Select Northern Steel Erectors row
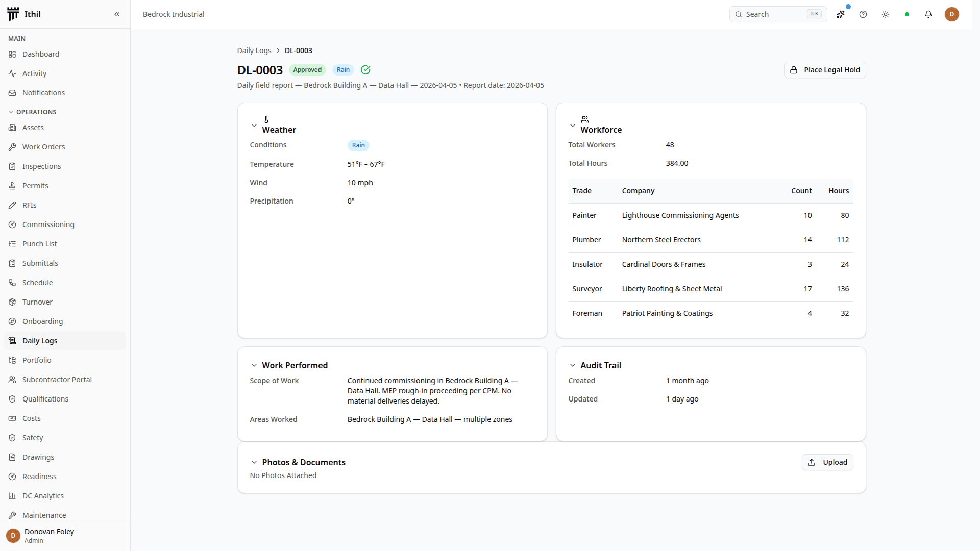This screenshot has width=980, height=551. click(710, 240)
